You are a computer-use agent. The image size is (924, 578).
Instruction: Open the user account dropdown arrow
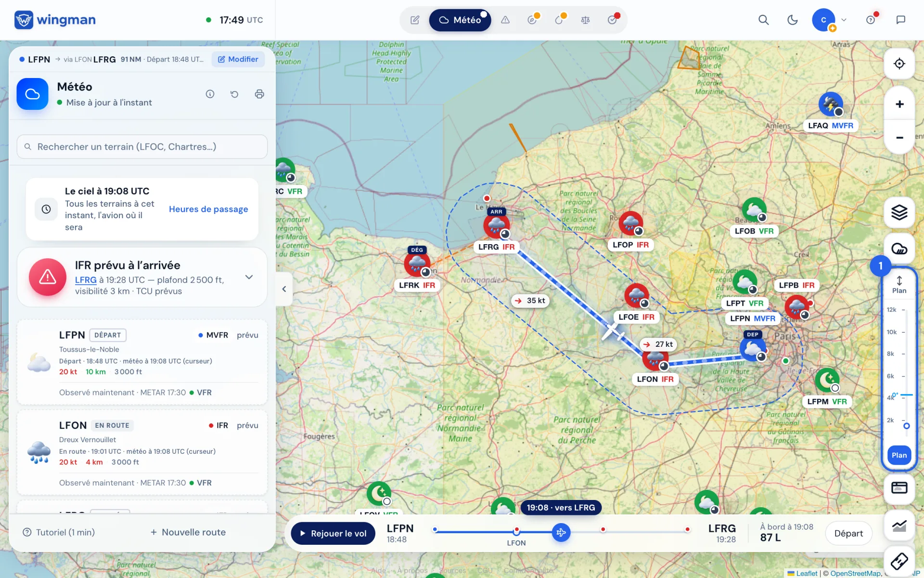click(844, 20)
